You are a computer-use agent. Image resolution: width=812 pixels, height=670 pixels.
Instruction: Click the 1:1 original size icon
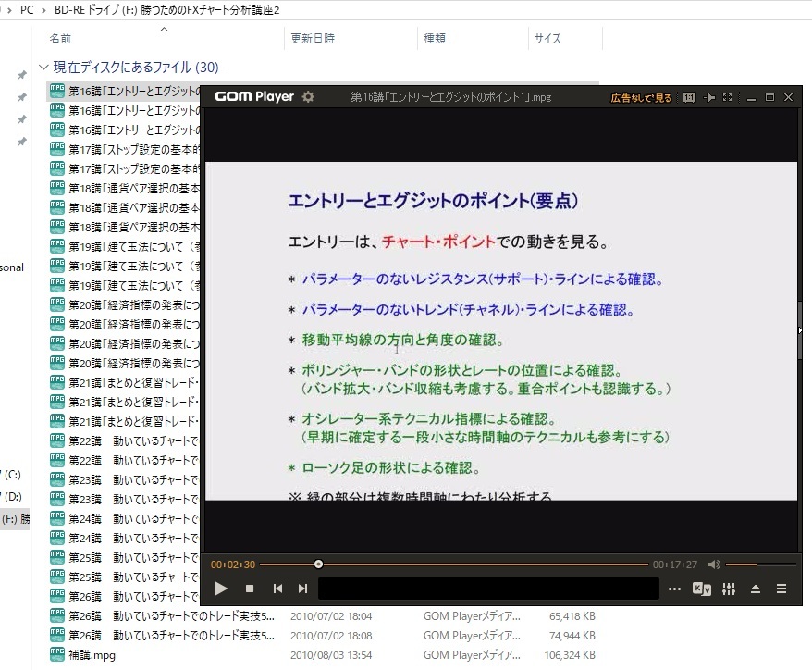click(x=689, y=97)
